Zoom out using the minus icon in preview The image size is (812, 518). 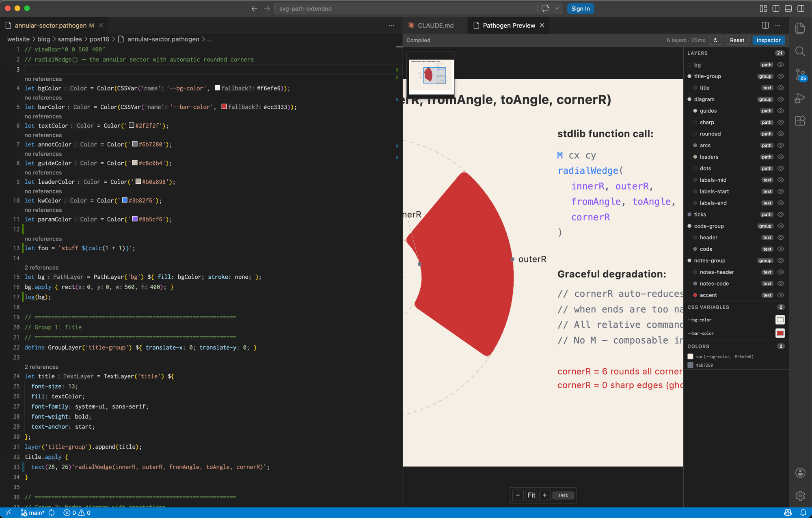518,495
